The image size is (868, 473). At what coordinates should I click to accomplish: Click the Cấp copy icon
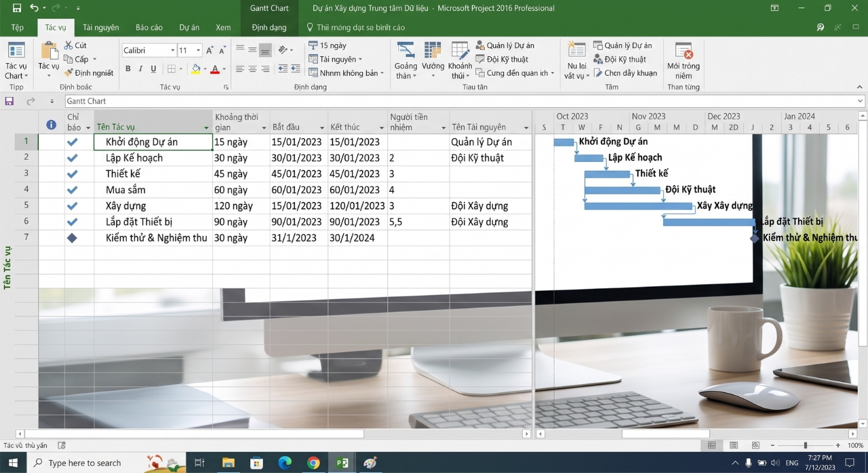(x=68, y=59)
